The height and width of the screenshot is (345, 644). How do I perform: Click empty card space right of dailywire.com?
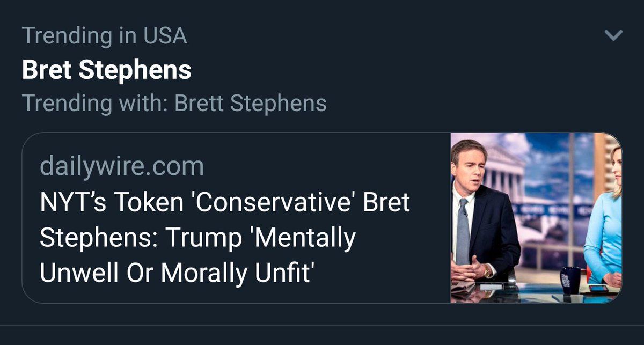[322, 166]
